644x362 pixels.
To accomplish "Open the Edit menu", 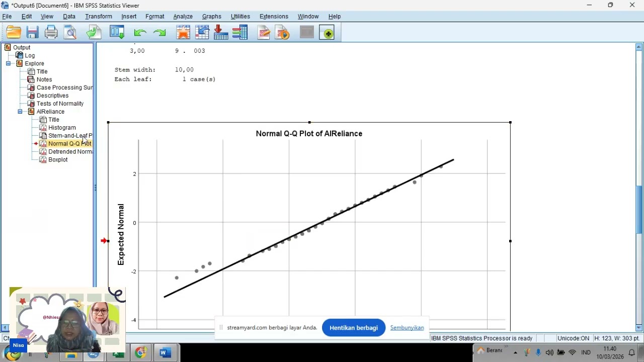I will tap(27, 17).
